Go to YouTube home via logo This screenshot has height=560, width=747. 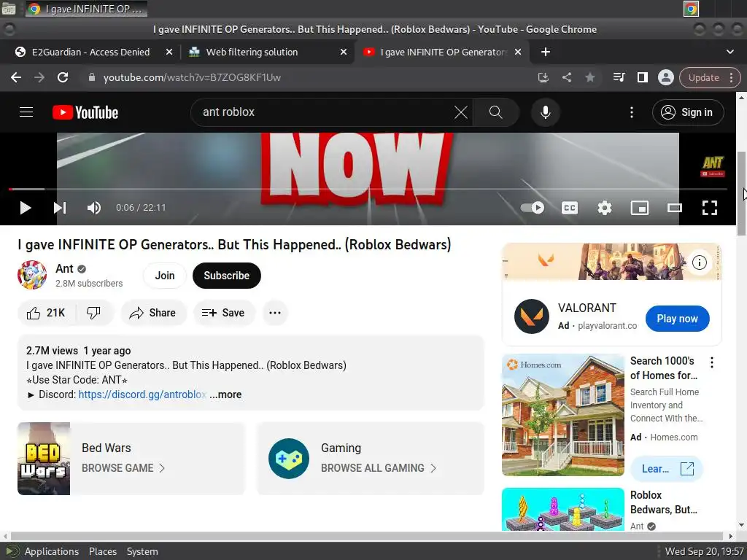(85, 112)
